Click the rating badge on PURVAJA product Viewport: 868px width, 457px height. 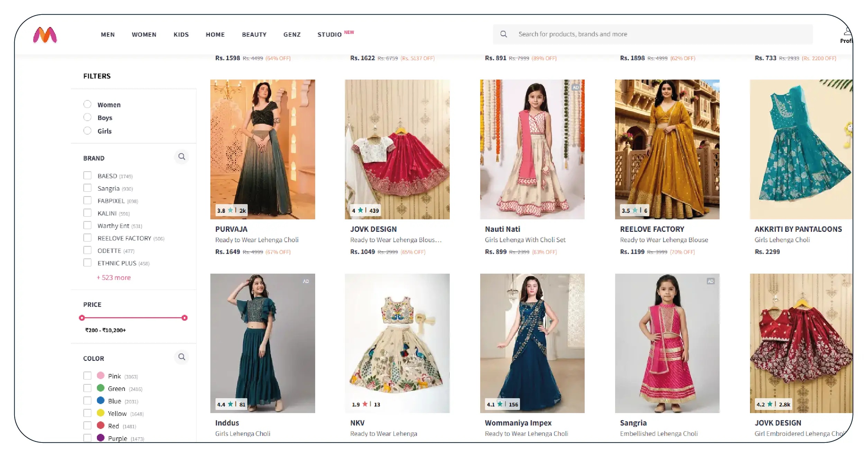tap(231, 210)
